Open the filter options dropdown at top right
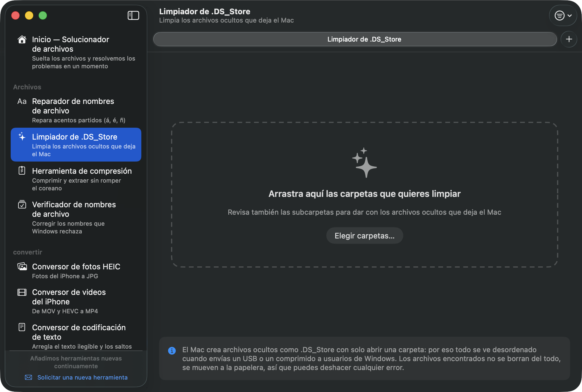 [563, 15]
